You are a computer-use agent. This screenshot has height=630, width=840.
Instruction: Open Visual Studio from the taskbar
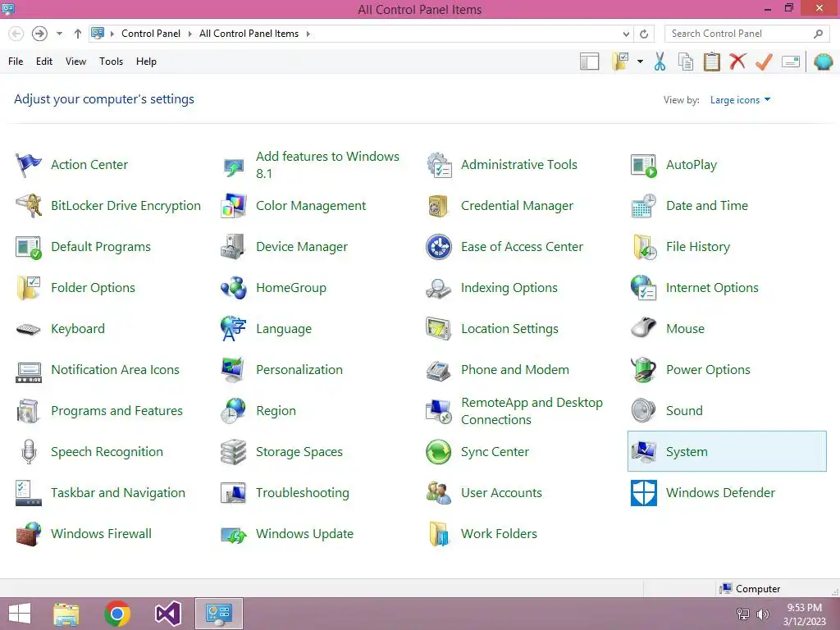(x=167, y=614)
